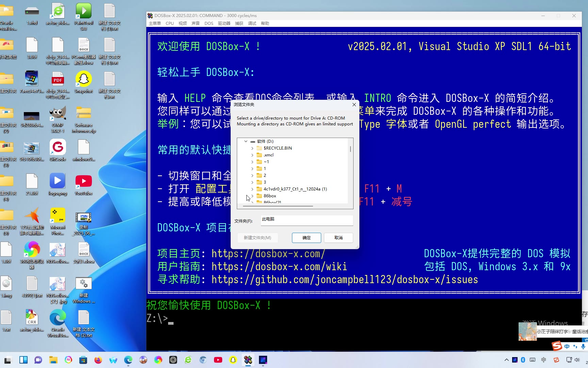588x368 pixels.
Task: Expand the 86box folder arrow
Action: coord(252,196)
